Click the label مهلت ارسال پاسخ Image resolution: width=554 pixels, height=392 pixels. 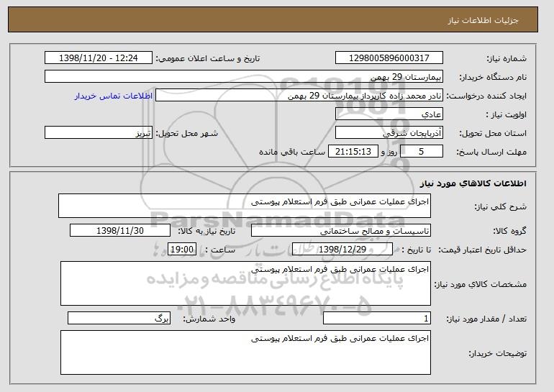[x=491, y=152]
